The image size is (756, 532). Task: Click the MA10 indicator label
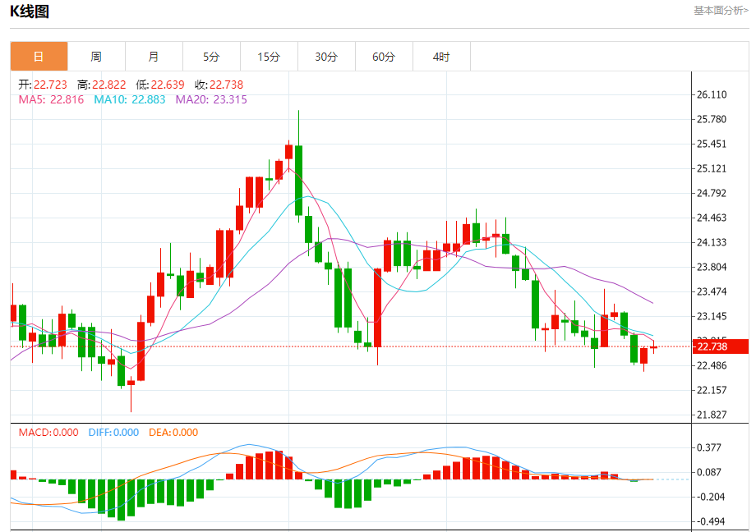[130, 100]
